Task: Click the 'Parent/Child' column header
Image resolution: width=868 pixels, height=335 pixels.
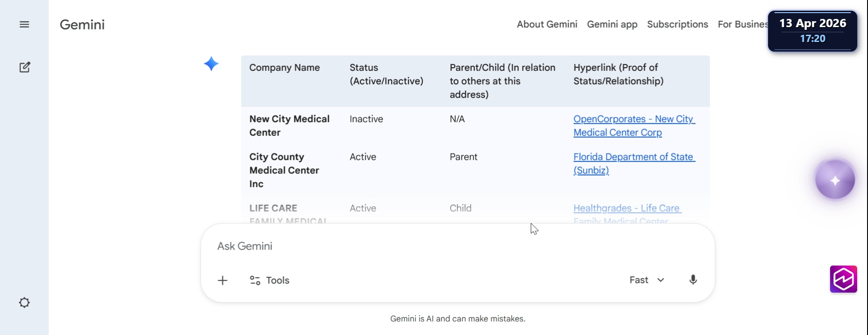Action: coord(502,81)
